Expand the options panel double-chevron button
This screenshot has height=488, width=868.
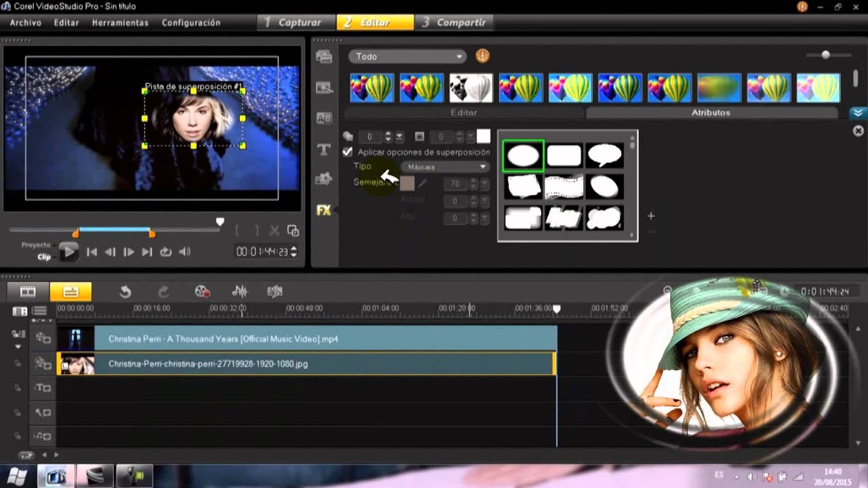pyautogui.click(x=857, y=113)
